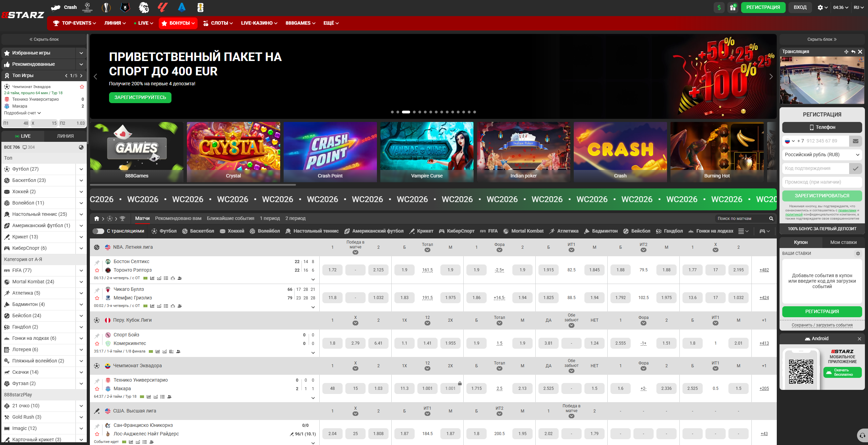The height and width of the screenshot is (445, 868).
Task: Open the settings gear in top bar
Action: (x=820, y=8)
